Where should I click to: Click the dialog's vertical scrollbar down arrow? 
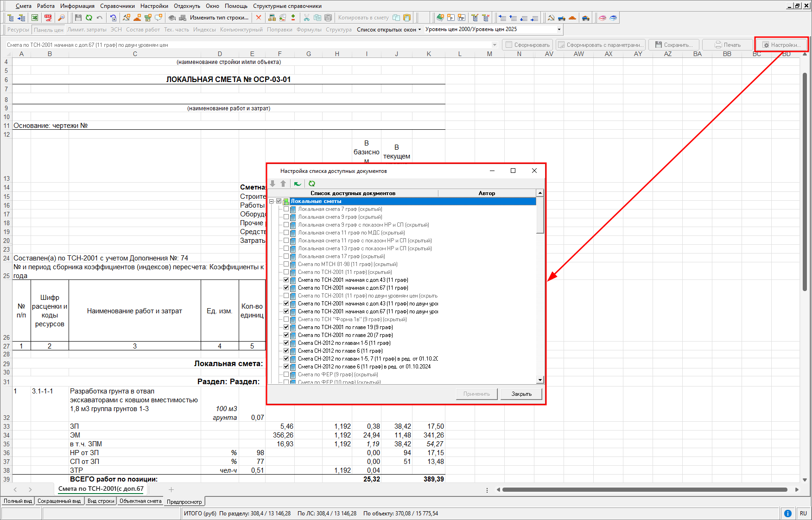[x=540, y=380]
